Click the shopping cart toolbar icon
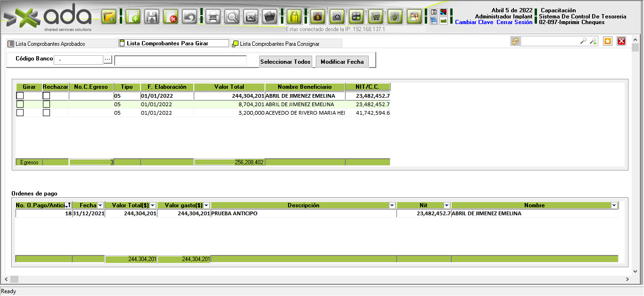This screenshot has height=296, width=644. point(375,17)
